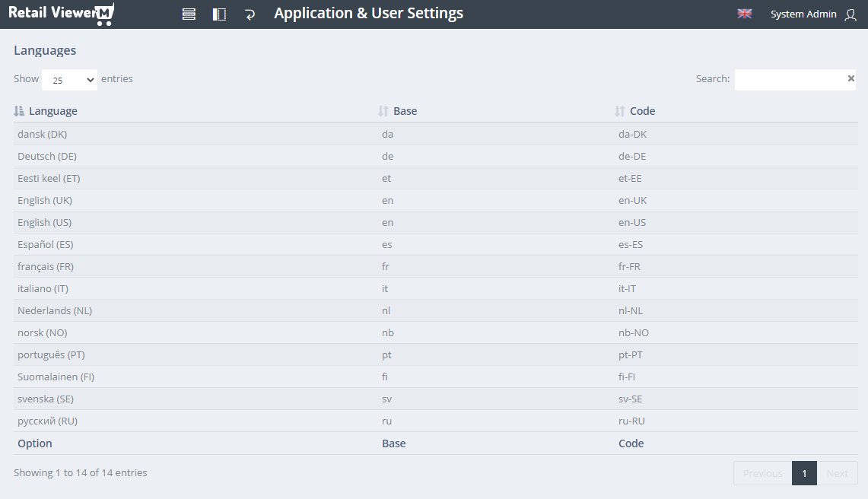Select the português (PT) row
The width and height of the screenshot is (868, 499).
pyautogui.click(x=436, y=354)
